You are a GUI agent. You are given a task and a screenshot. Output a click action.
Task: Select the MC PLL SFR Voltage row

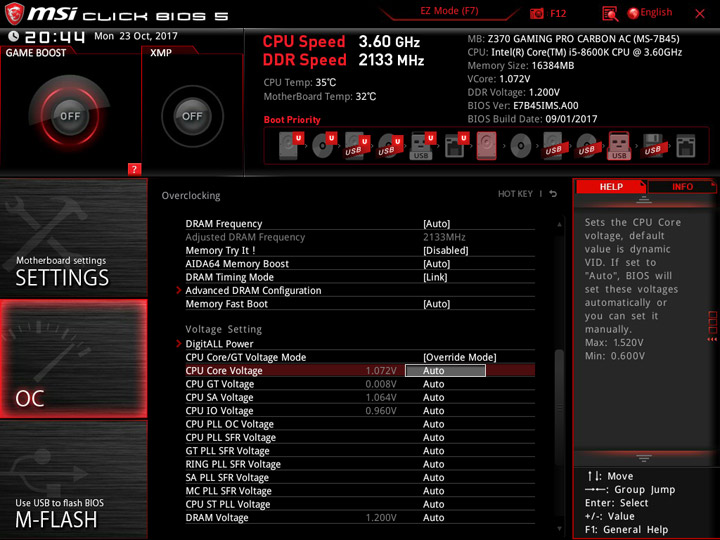[x=360, y=490]
